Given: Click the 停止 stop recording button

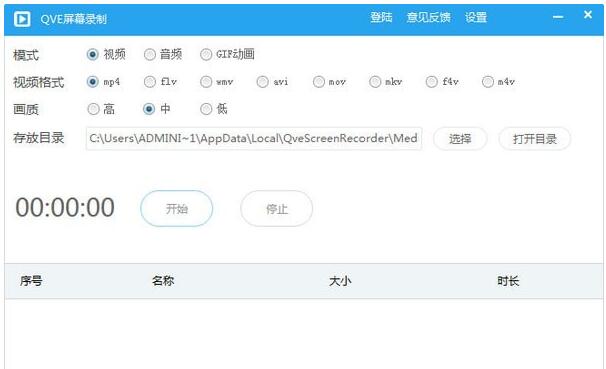Looking at the screenshot, I should click(276, 209).
